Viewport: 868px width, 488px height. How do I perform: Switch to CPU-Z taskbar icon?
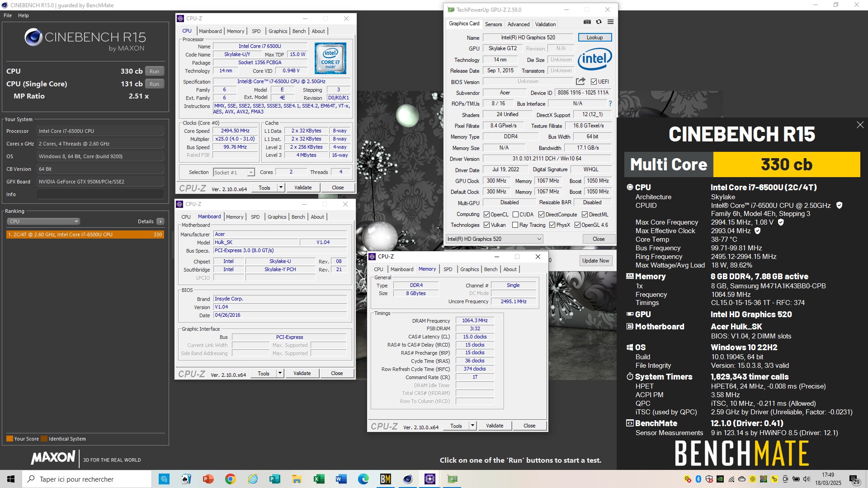click(x=429, y=479)
